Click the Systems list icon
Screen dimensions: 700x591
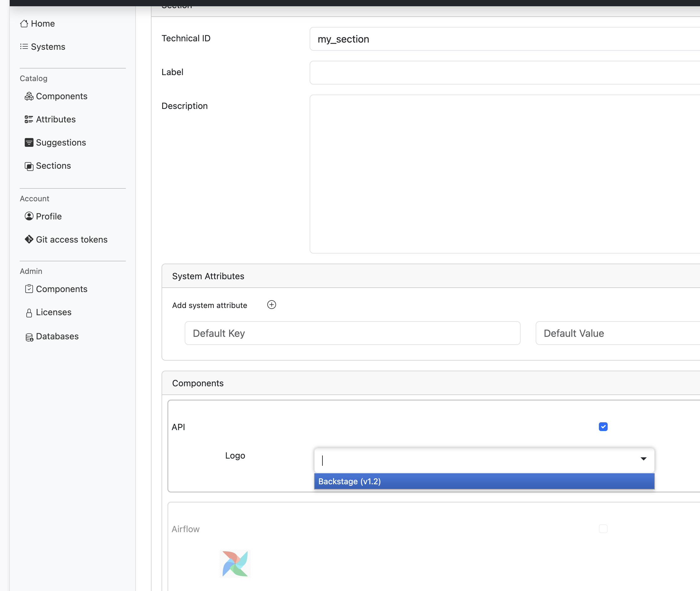coord(24,47)
